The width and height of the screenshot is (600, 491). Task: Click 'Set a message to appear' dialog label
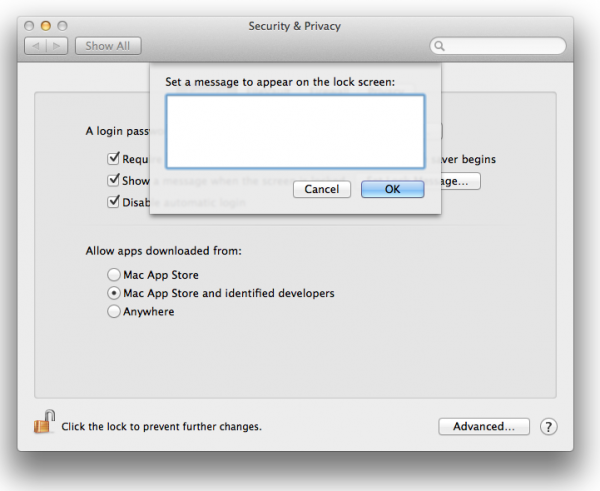[x=280, y=82]
